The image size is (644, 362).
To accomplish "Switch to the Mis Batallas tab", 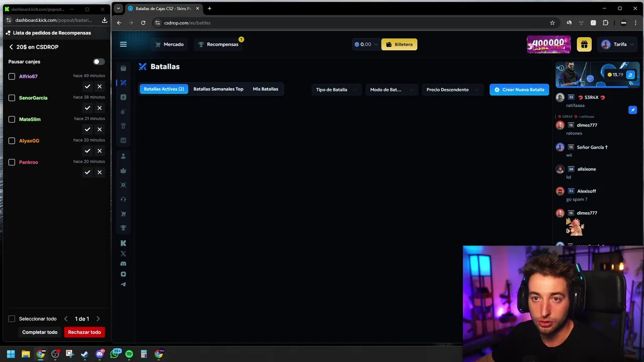I will [x=265, y=89].
